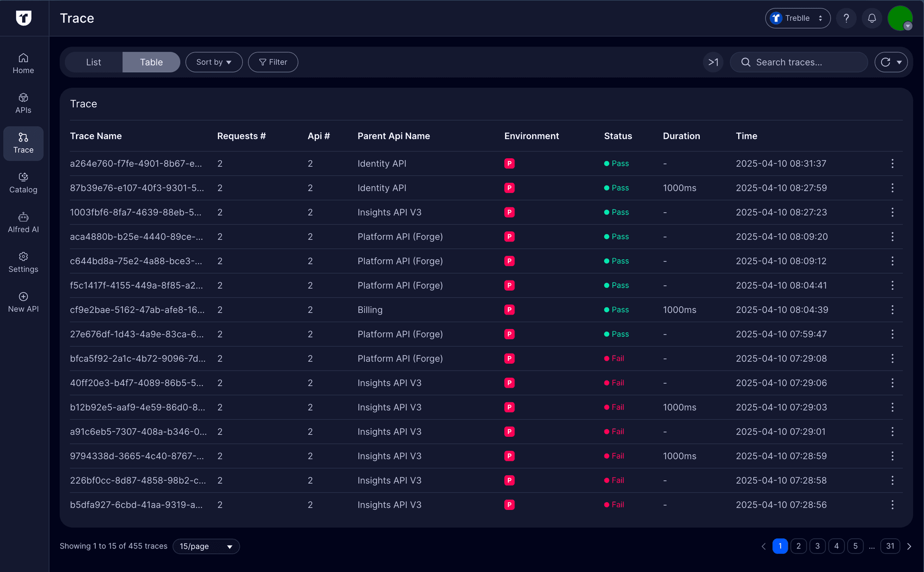Click Environment column header
Screen dimensions: 924x572
(531, 136)
